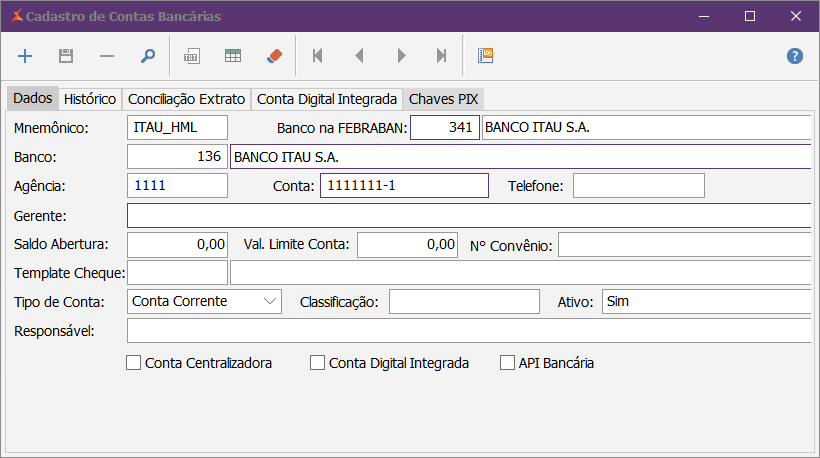Minimize the Cadastro de Contas Bancárias window

click(x=704, y=16)
